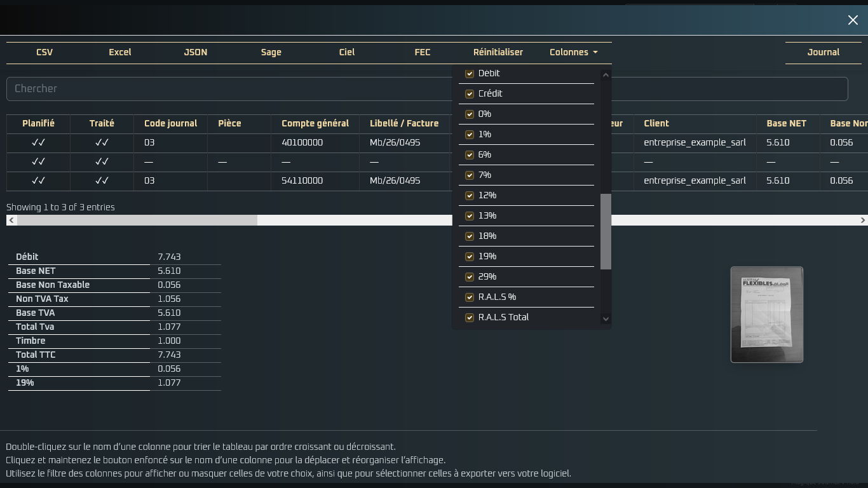This screenshot has width=868, height=488.
Task: Export the table as CSV
Action: coord(44,53)
